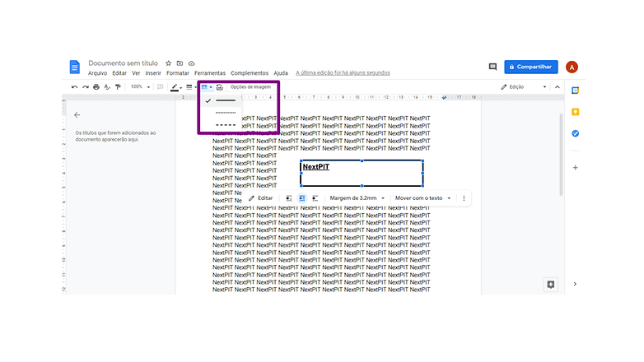Hide the side panel with the arrow

point(575,284)
